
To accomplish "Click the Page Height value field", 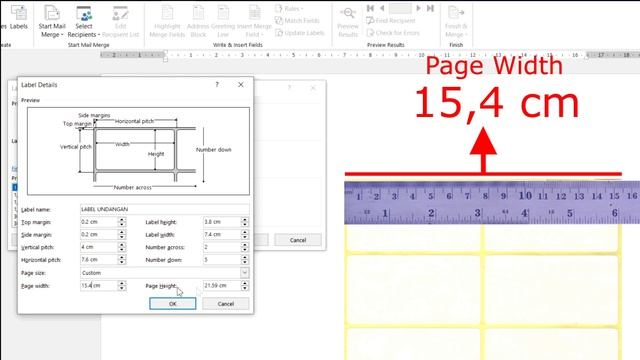I will 222,286.
